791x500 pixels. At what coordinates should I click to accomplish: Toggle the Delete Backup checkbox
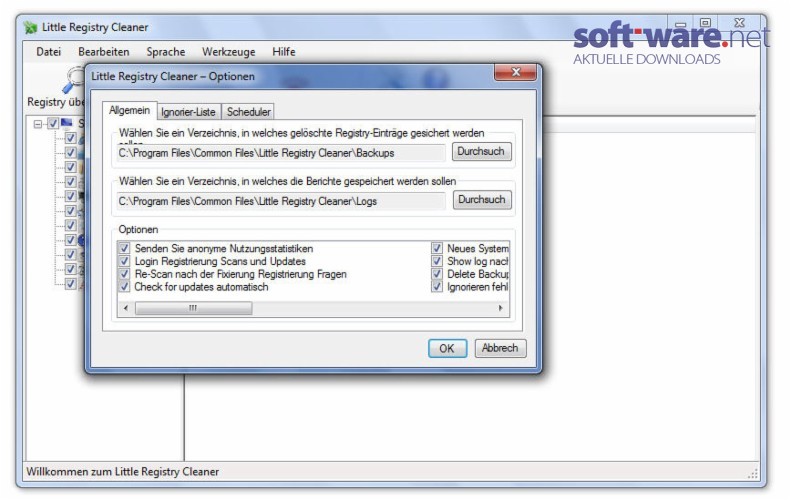click(x=437, y=274)
